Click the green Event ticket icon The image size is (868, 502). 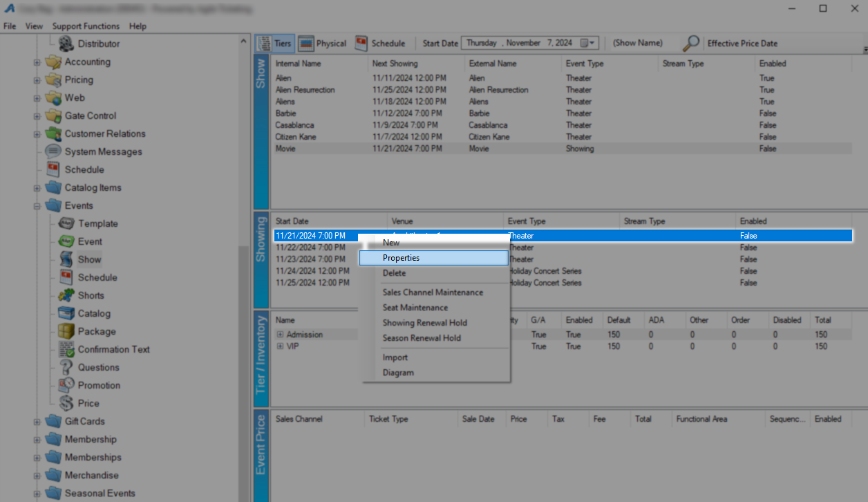coord(66,242)
